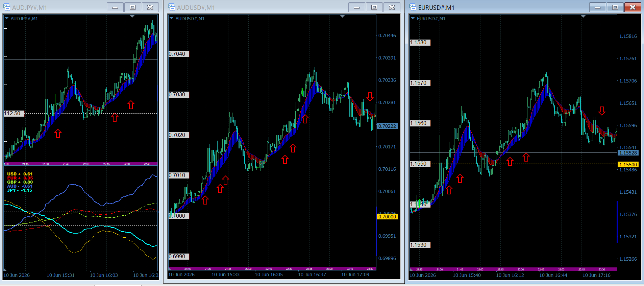The height and width of the screenshot is (286, 644).
Task: Click the 1.15266 value on EURUSD price scale
Action: 628,259
